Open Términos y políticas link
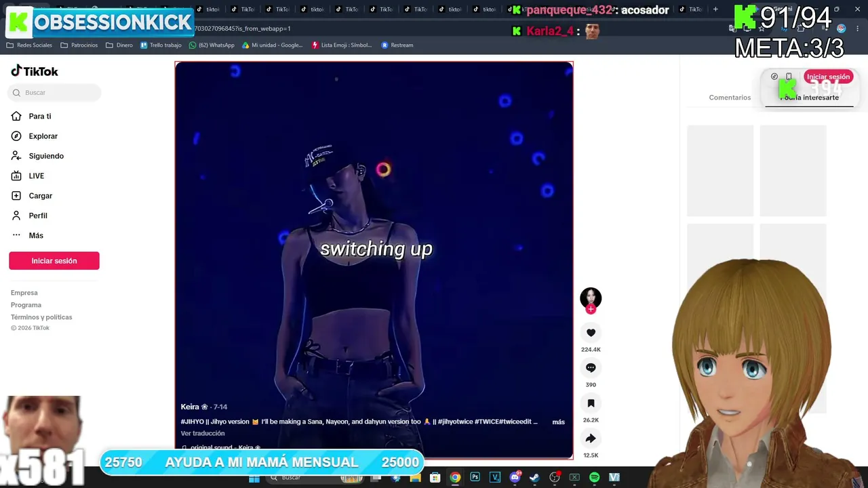The width and height of the screenshot is (868, 488). pyautogui.click(x=41, y=317)
